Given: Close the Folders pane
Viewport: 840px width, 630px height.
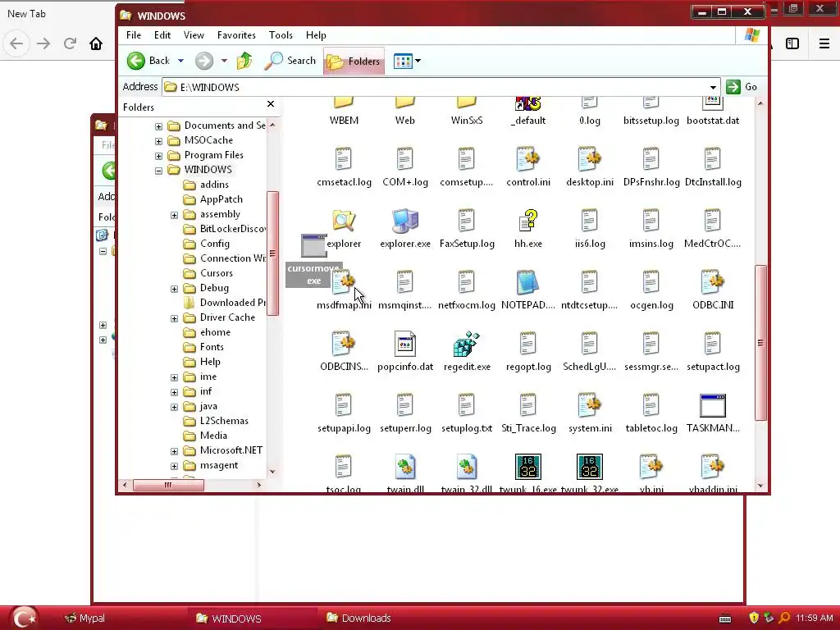Looking at the screenshot, I should 271,104.
